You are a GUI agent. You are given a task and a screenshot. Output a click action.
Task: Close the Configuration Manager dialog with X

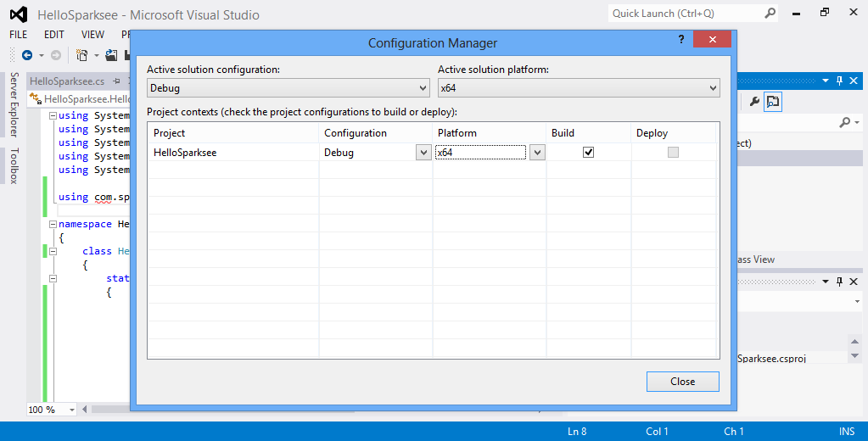(713, 39)
